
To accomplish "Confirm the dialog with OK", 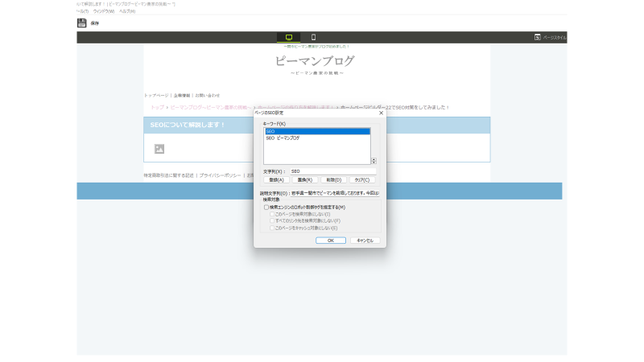I will 330,240.
